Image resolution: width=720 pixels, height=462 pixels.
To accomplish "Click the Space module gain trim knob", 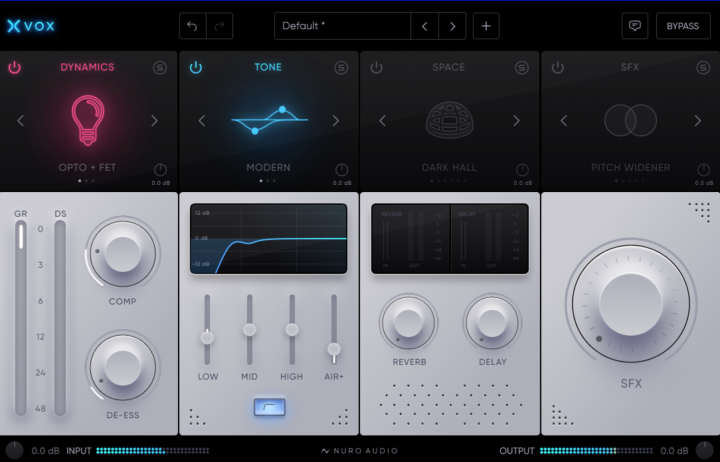I will 522,169.
